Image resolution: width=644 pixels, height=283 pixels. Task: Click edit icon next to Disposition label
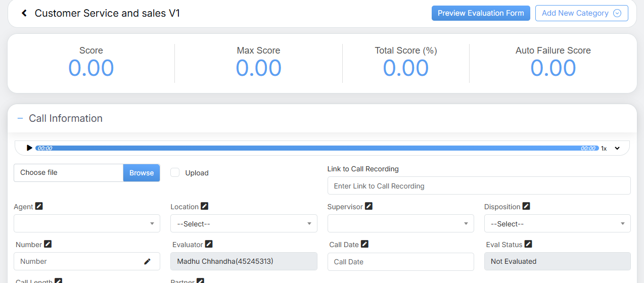tap(526, 206)
